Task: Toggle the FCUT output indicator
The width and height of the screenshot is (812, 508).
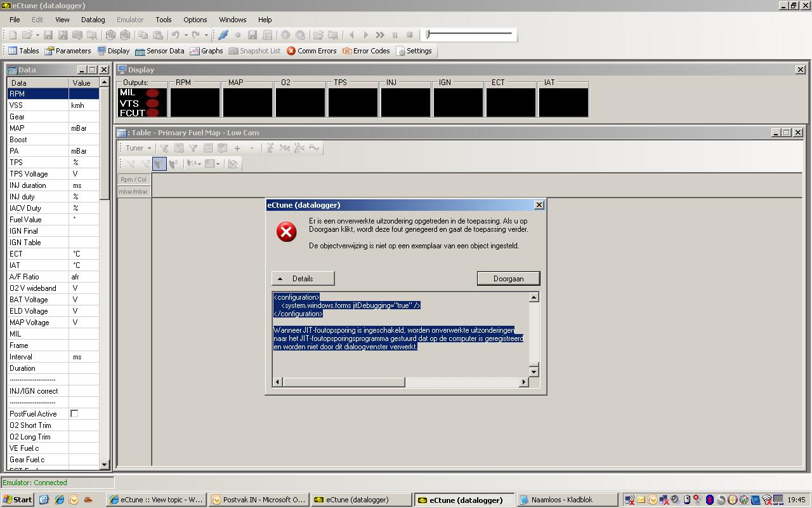Action: [152, 113]
